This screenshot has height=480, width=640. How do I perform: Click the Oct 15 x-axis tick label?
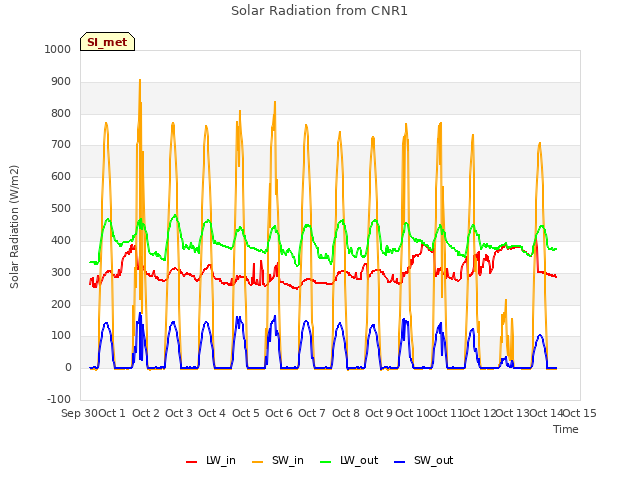click(x=580, y=413)
